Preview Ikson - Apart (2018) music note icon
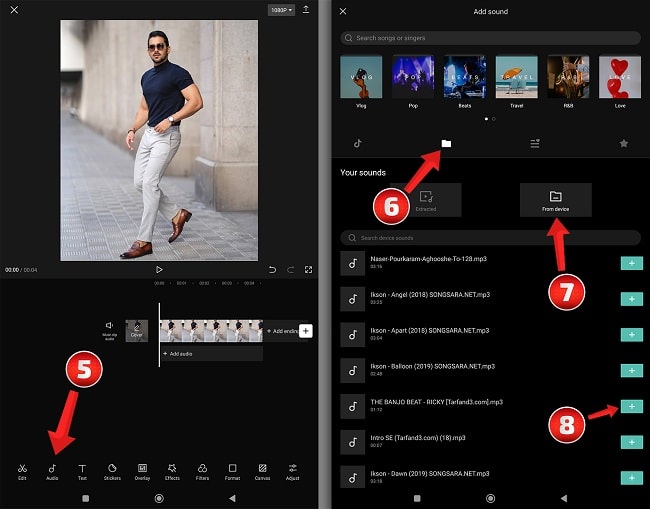This screenshot has height=509, width=650. (352, 334)
